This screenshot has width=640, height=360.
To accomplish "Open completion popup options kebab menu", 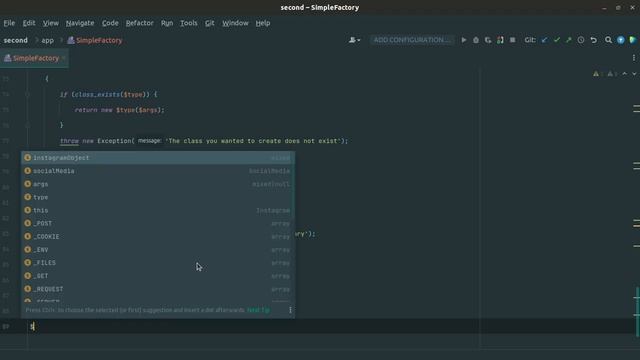I will point(290,310).
